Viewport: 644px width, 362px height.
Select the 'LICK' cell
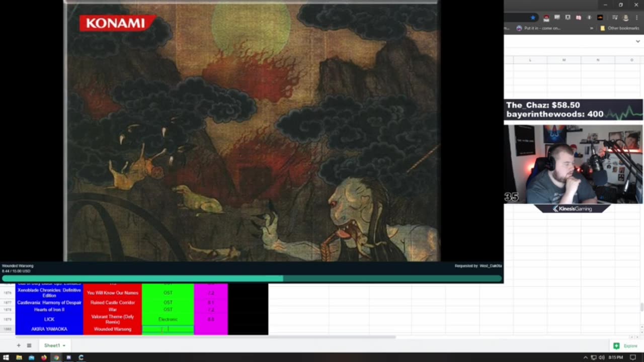[x=49, y=319]
